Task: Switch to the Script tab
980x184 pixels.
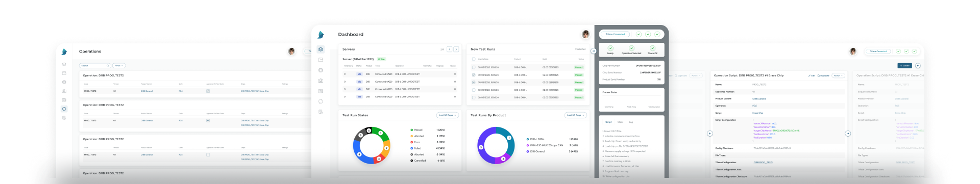Action: click(608, 122)
